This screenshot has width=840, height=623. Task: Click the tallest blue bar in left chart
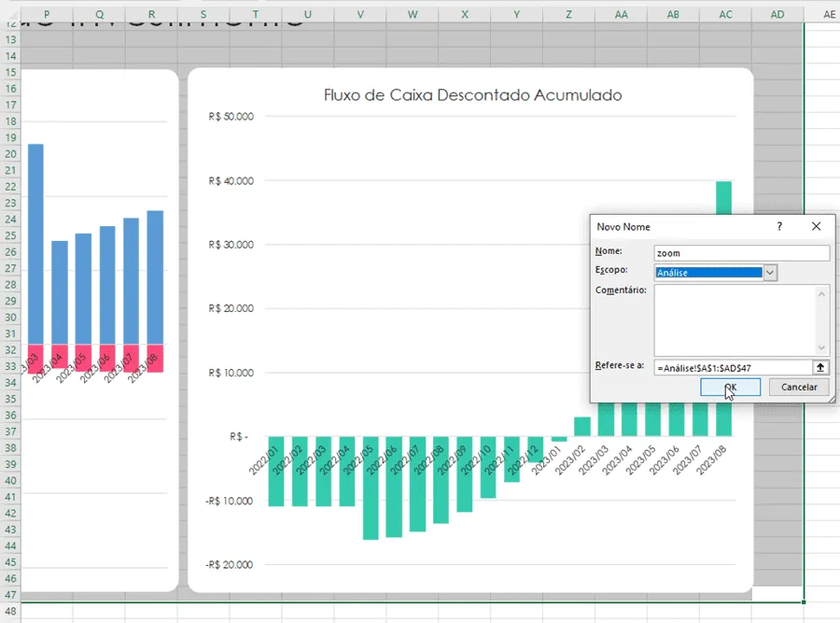click(x=35, y=244)
